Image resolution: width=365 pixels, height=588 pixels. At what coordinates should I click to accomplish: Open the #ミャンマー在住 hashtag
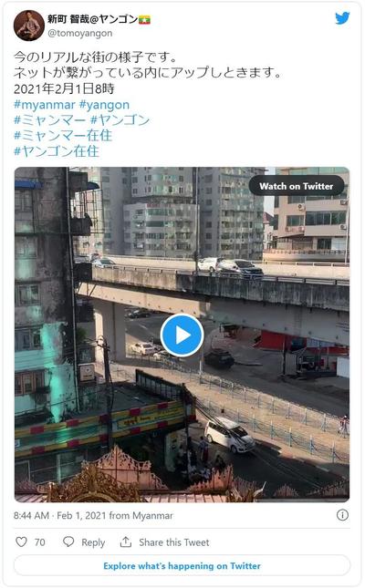click(x=63, y=135)
